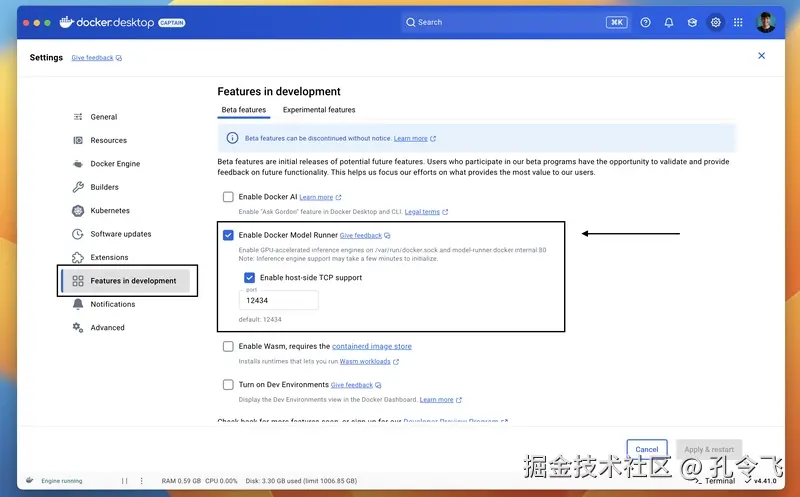Open Notifications settings section
This screenshot has height=497, width=800.
click(113, 304)
